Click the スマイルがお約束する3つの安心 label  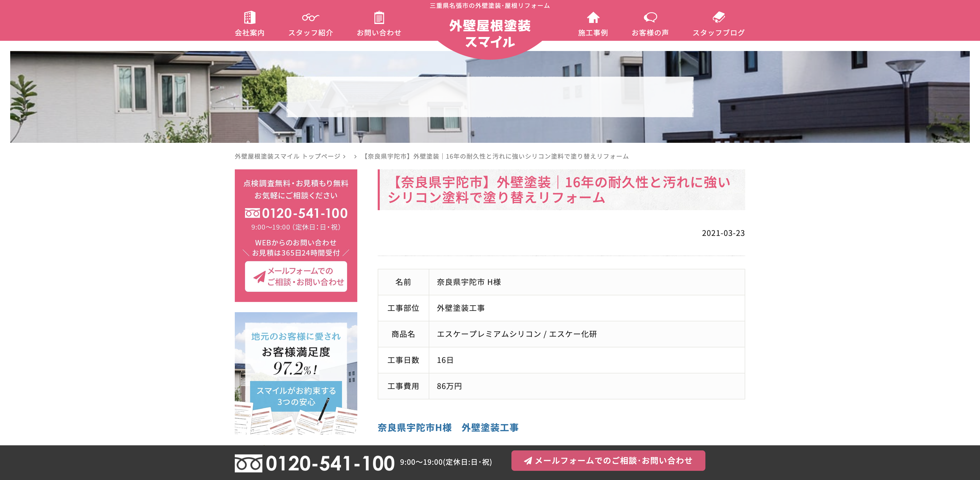tap(296, 396)
